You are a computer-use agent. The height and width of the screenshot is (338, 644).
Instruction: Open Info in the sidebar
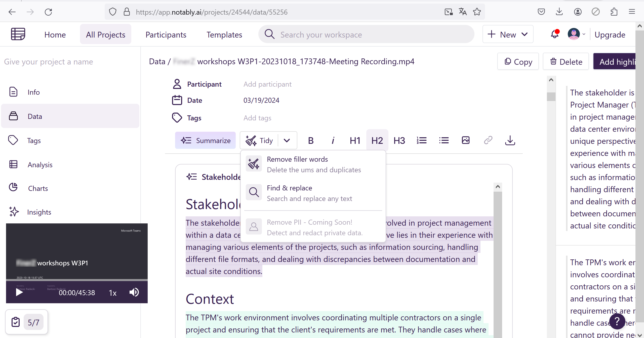pyautogui.click(x=70, y=92)
